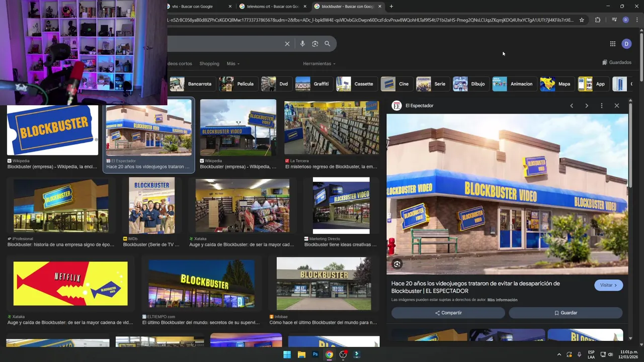Open the Chrome extensions puzzle icon

coord(598,20)
